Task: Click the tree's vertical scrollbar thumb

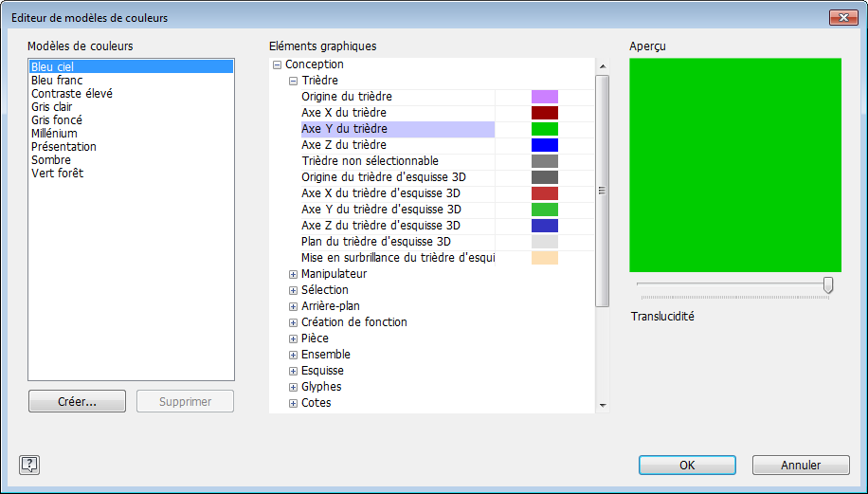Action: 603,191
